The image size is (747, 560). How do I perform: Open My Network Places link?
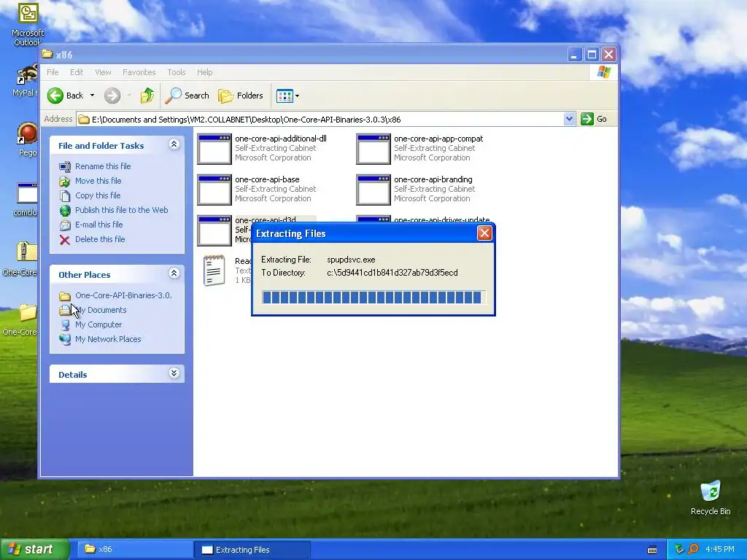[108, 340]
